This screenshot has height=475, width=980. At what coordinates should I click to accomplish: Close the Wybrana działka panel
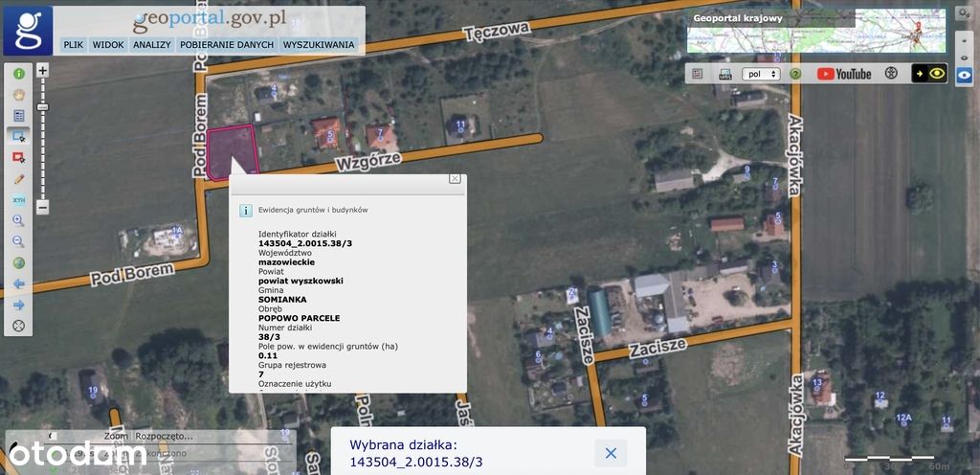tap(611, 453)
